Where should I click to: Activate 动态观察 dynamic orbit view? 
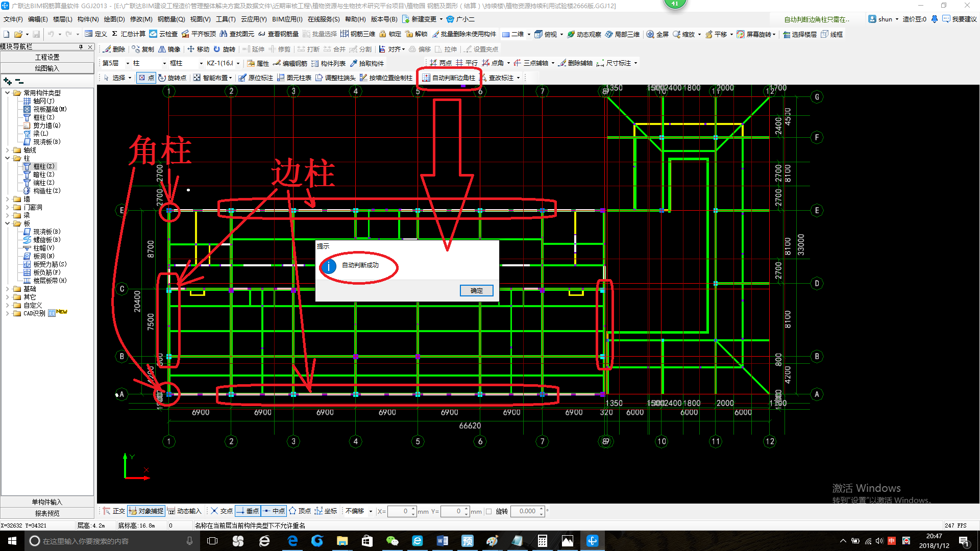tap(584, 34)
